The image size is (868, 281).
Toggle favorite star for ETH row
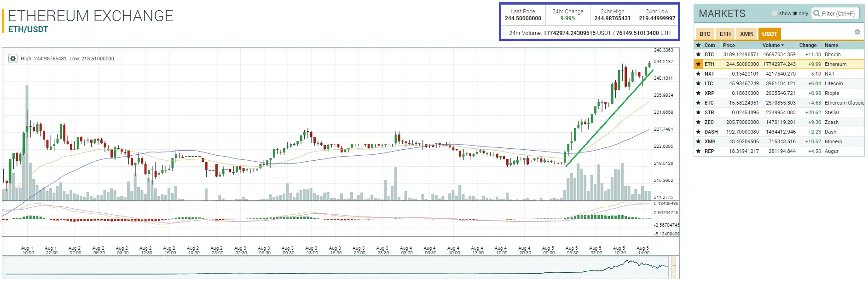tap(698, 64)
